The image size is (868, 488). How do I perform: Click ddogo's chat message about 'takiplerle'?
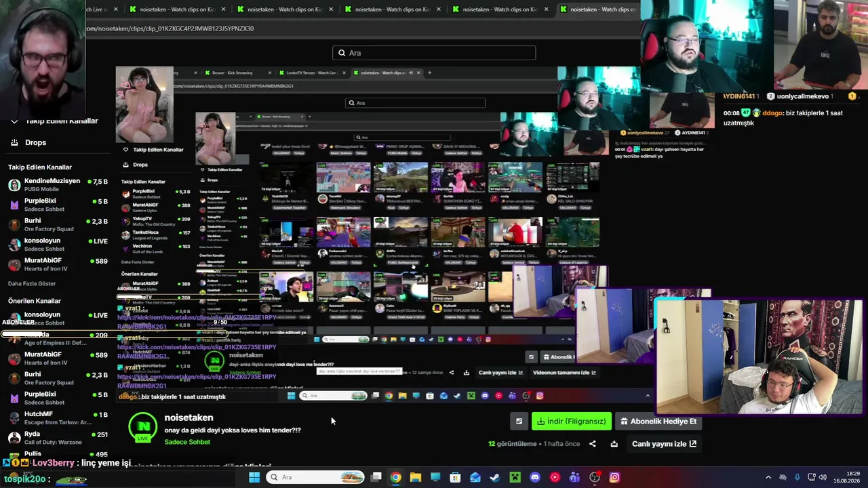pos(783,118)
